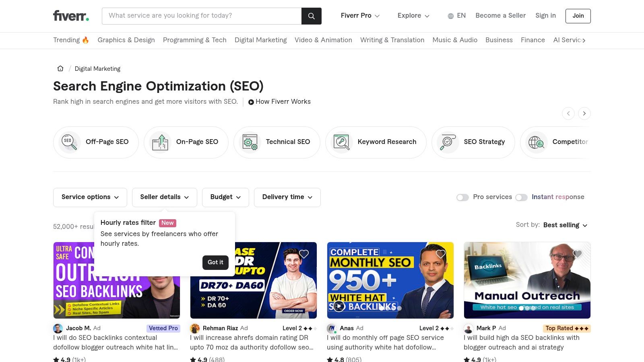
Task: Favorite Mark P's gig with the heart icon
Action: point(577,254)
